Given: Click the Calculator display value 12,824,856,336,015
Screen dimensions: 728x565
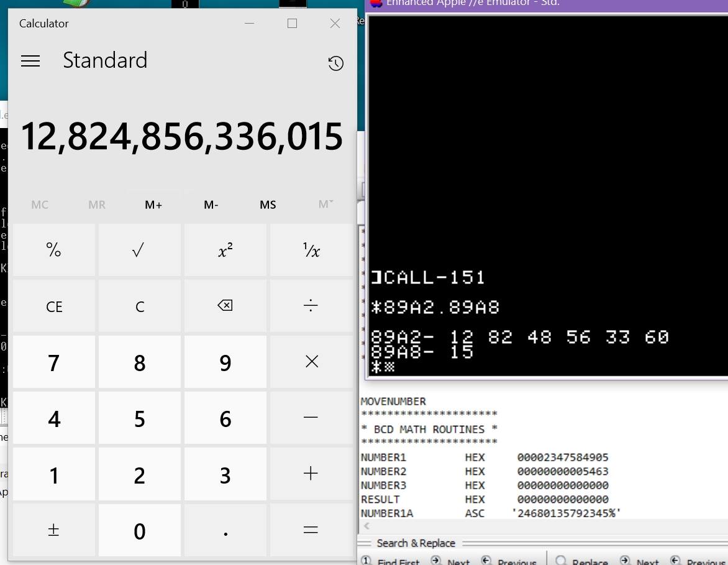Looking at the screenshot, I should 182,136.
